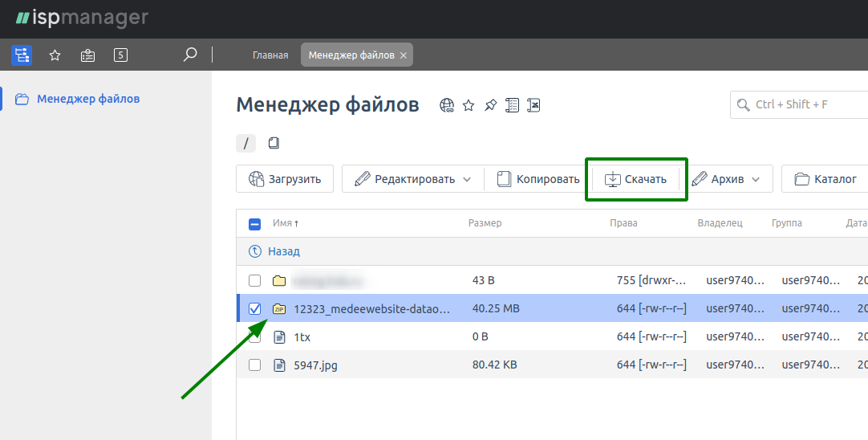
Task: Click the 755 [drwxr- permissions cell
Action: tap(651, 280)
